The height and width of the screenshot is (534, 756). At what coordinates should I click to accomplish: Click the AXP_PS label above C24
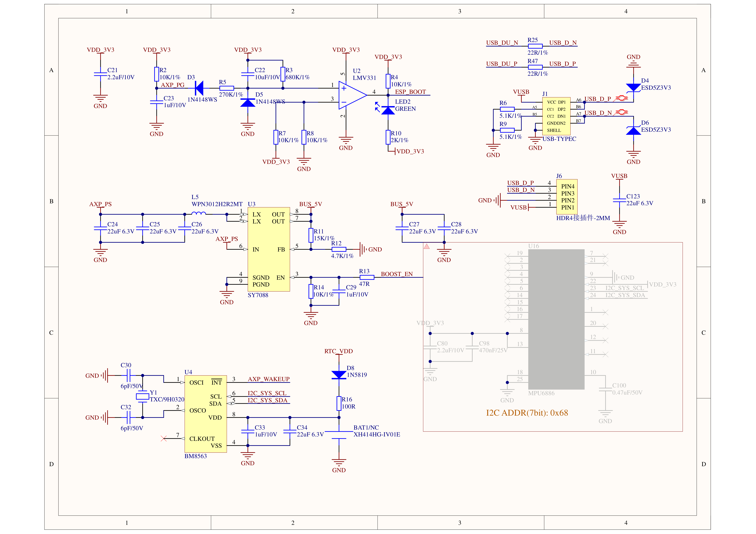pyautogui.click(x=100, y=204)
